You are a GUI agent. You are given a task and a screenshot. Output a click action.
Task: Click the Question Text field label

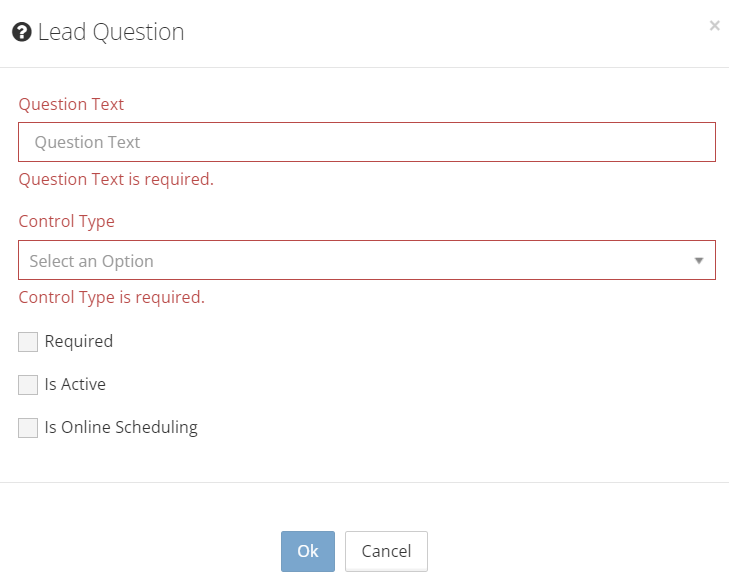tap(71, 104)
